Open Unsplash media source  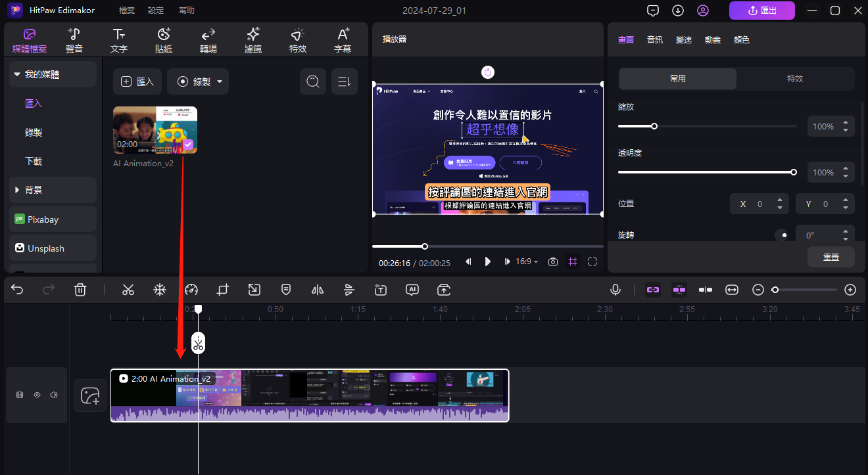tap(53, 248)
